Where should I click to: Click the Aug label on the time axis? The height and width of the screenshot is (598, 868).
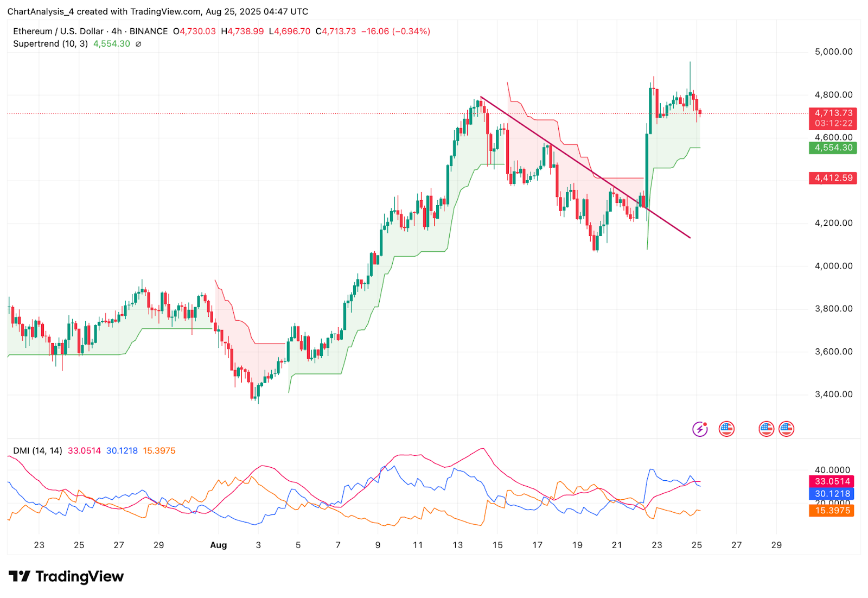point(219,545)
